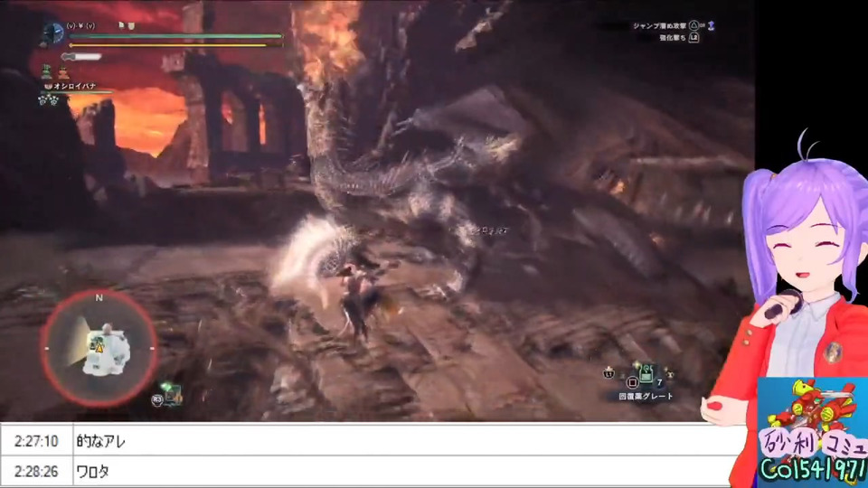The height and width of the screenshot is (488, 868).
Task: Click the circular minimap
Action: (x=99, y=349)
